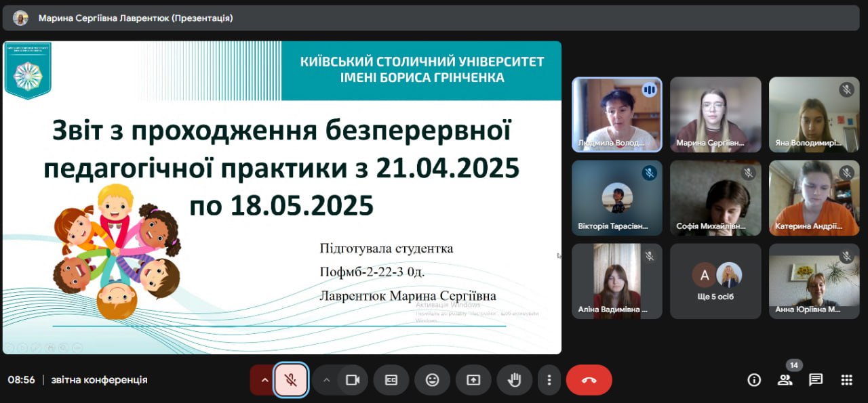Click 'Підготувала студентка' line on slide
The height and width of the screenshot is (403, 868).
[x=387, y=249]
